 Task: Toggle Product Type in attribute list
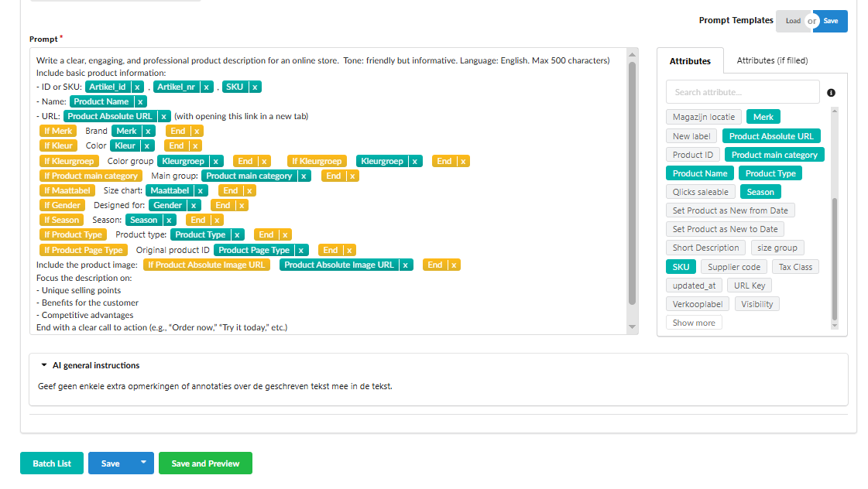pos(770,173)
